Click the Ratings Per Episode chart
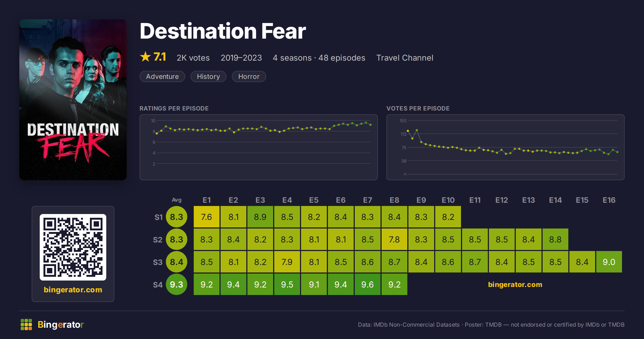The height and width of the screenshot is (339, 644). pyautogui.click(x=259, y=147)
